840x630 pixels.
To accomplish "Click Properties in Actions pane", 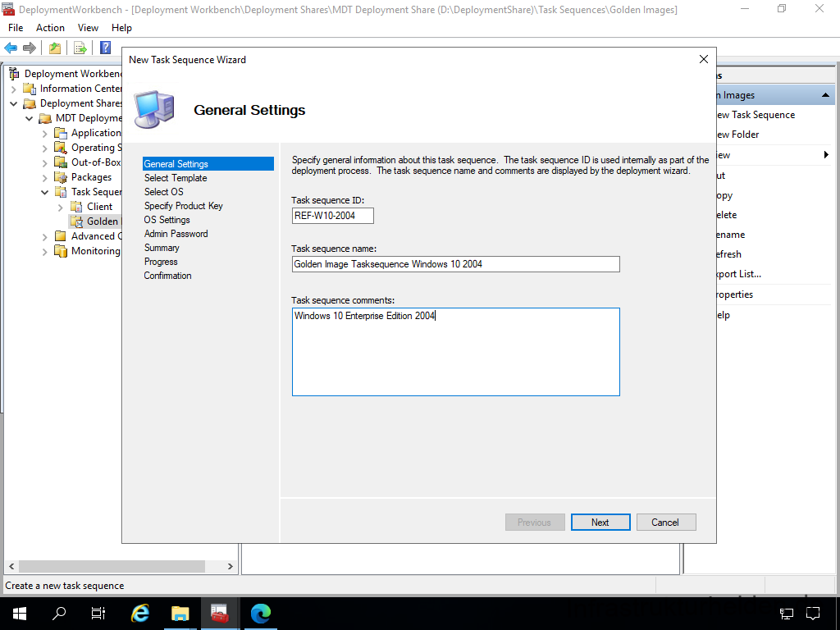I will tap(735, 294).
